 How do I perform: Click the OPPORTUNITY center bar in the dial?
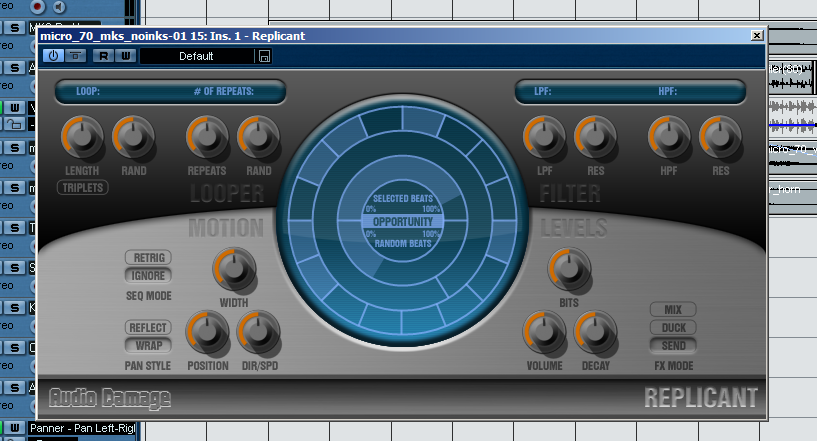[403, 222]
